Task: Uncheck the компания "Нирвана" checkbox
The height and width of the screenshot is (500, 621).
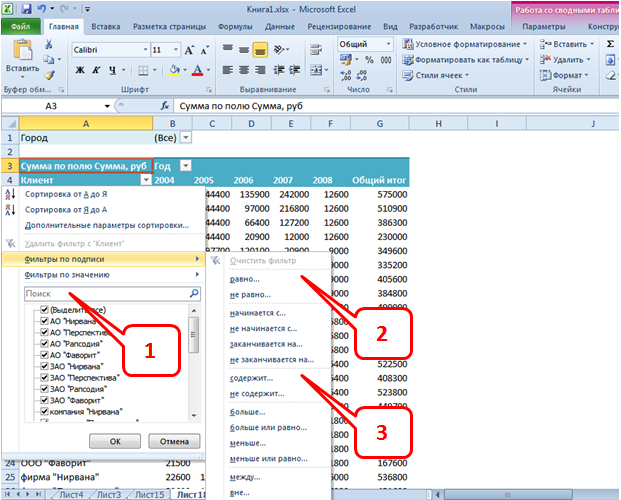Action: [x=43, y=414]
